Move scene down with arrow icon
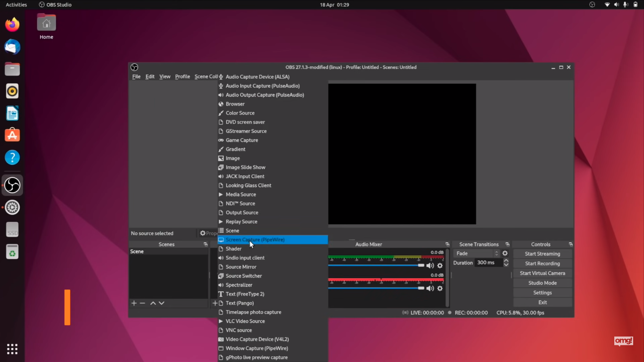The image size is (644, 362). [x=162, y=303]
